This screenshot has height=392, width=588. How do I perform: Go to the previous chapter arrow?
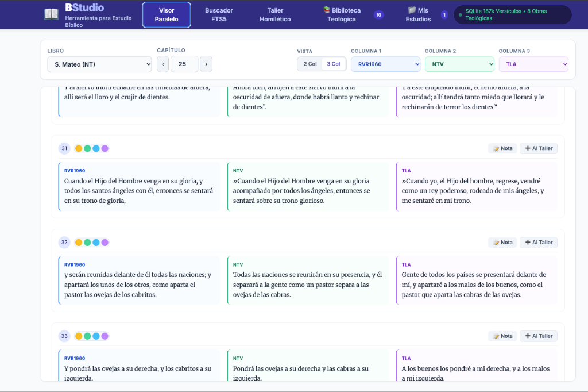pos(163,64)
